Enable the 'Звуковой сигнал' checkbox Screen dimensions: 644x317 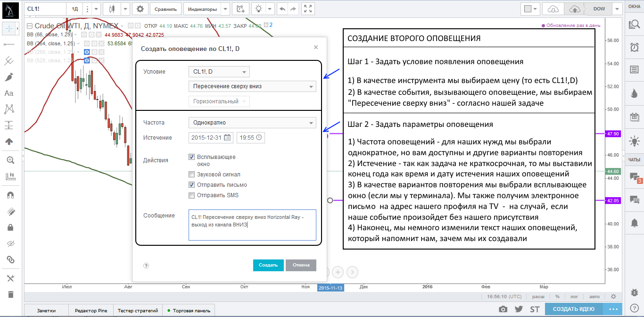(191, 175)
